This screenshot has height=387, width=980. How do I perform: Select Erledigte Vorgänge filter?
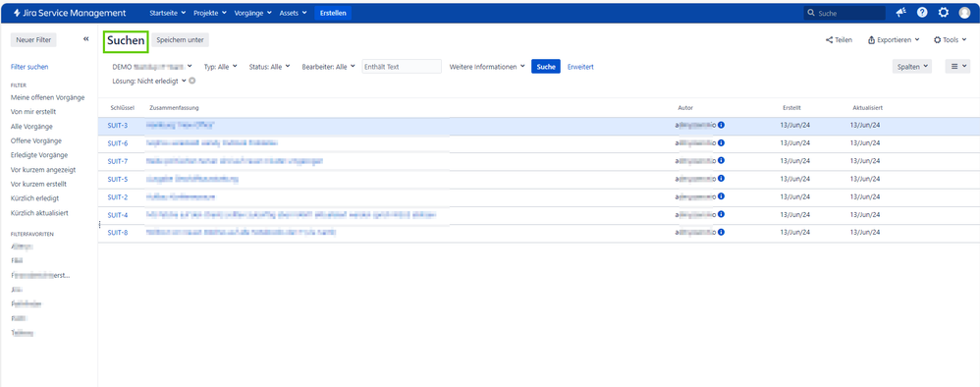(x=39, y=155)
